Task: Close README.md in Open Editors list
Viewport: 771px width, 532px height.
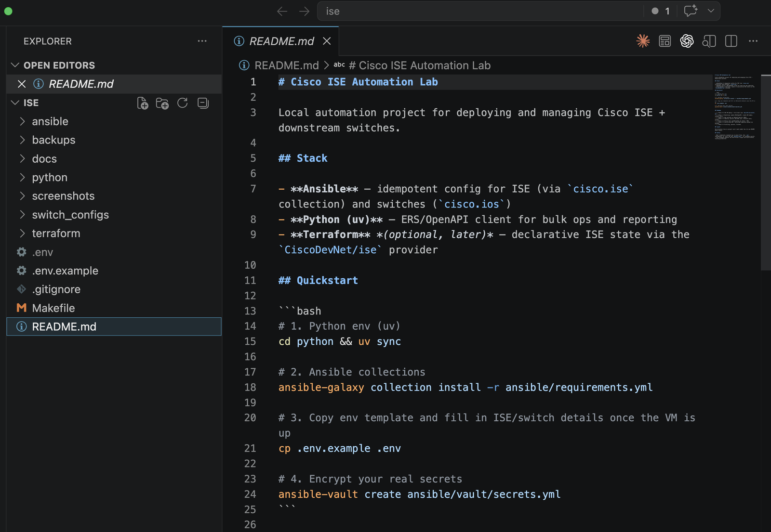Action: point(22,84)
